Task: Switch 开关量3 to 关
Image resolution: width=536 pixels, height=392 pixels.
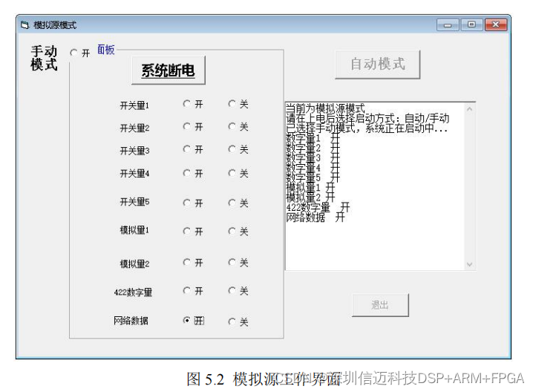Action: (x=232, y=149)
